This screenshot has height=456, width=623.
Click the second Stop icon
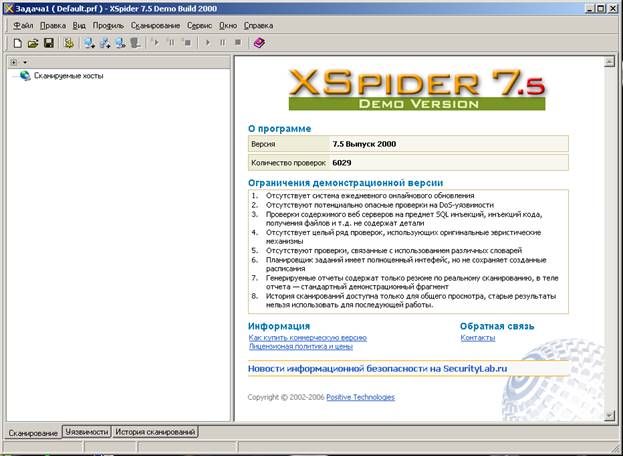click(x=238, y=43)
